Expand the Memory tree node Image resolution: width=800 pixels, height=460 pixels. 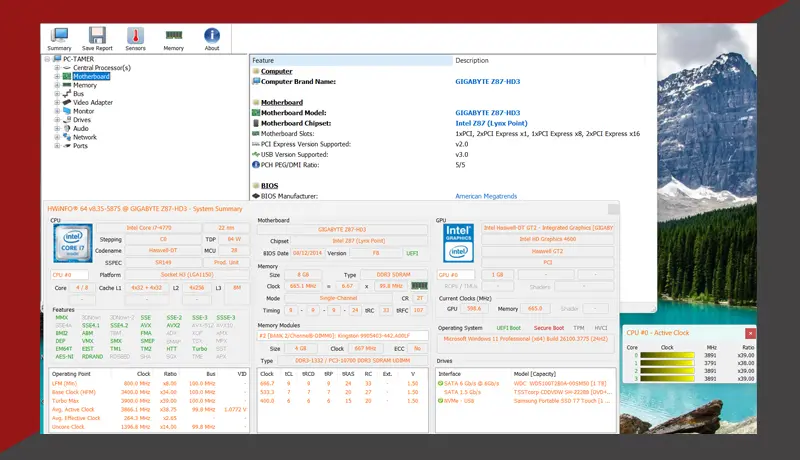57,85
